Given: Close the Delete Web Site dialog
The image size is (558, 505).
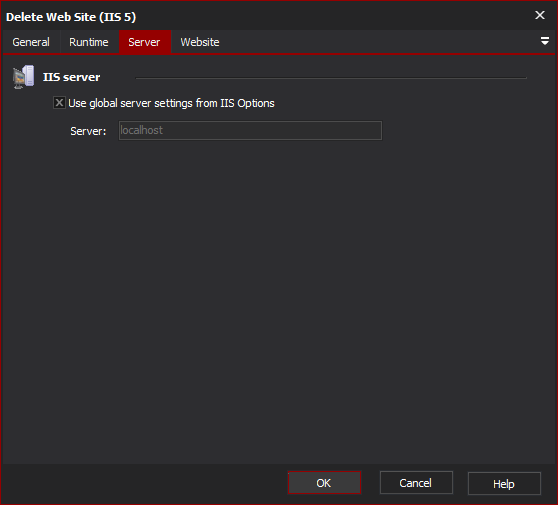Looking at the screenshot, I should click(x=540, y=15).
